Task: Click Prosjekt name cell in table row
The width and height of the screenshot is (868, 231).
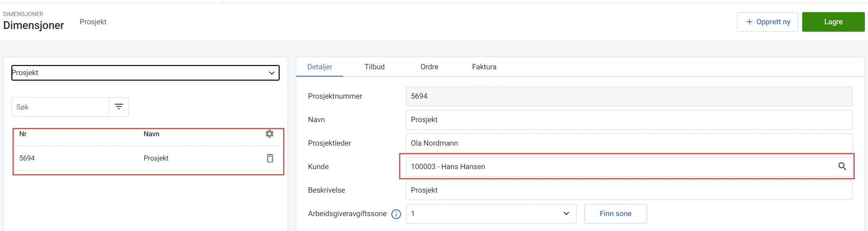Action: pyautogui.click(x=156, y=158)
